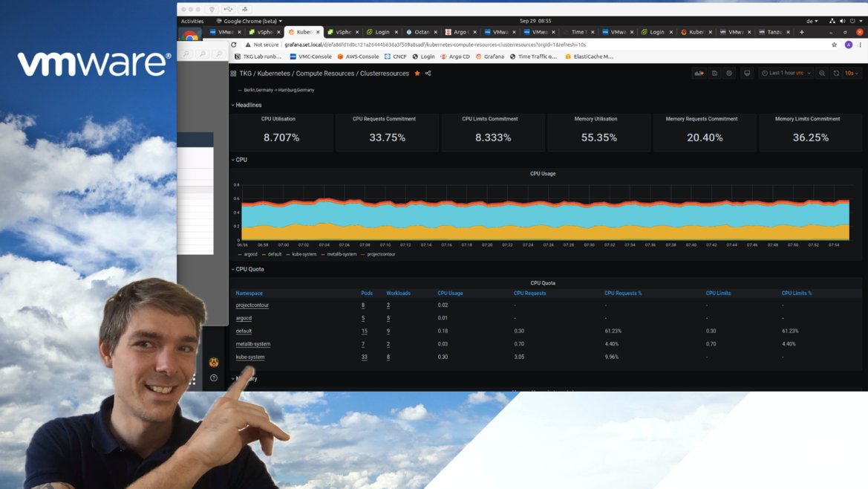This screenshot has height=489, width=868.
Task: Click the volume icon in system tray
Action: coord(843,21)
